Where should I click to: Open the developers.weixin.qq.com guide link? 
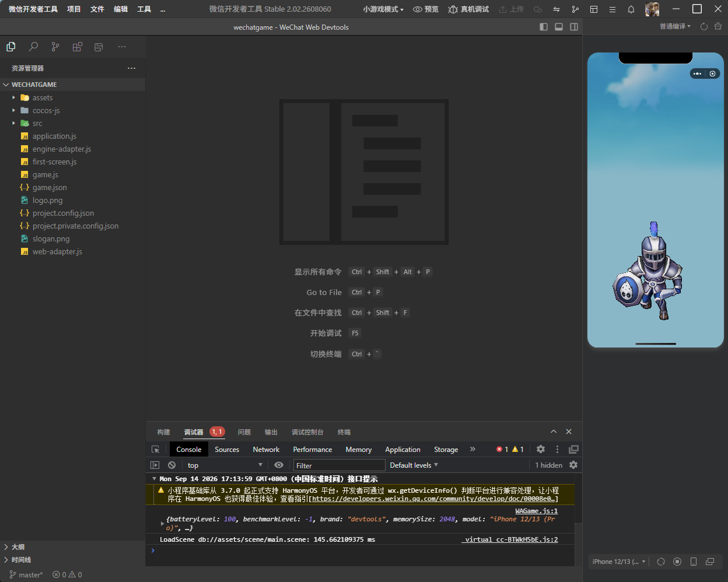435,499
